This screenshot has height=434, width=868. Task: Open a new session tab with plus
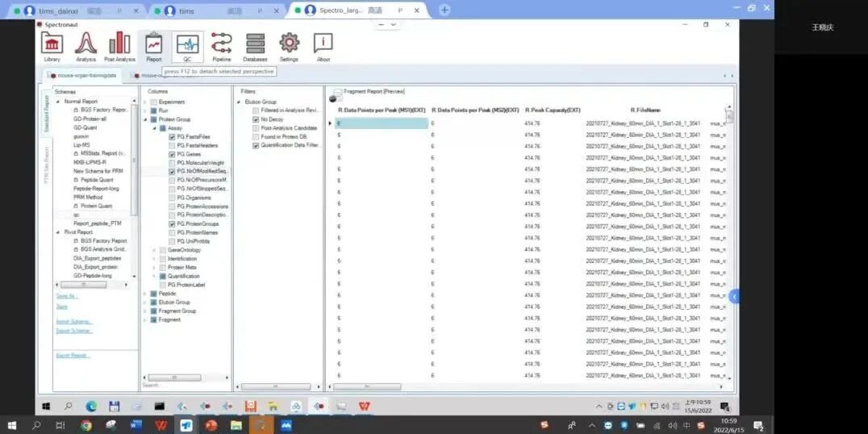pos(444,10)
